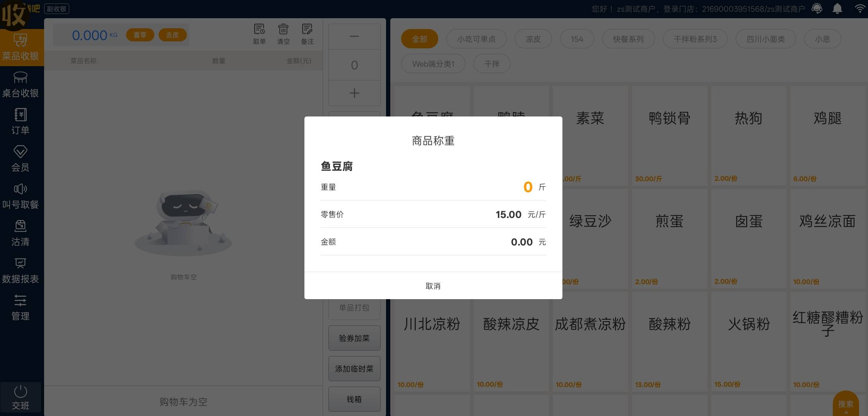Open the 沽清 sold-out management
The image size is (868, 416).
(21, 233)
